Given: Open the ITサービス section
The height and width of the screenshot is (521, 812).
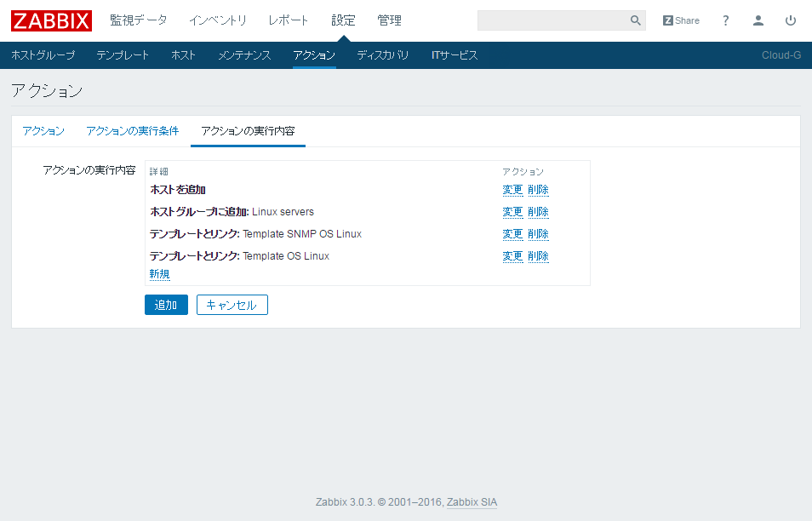Looking at the screenshot, I should tap(455, 54).
